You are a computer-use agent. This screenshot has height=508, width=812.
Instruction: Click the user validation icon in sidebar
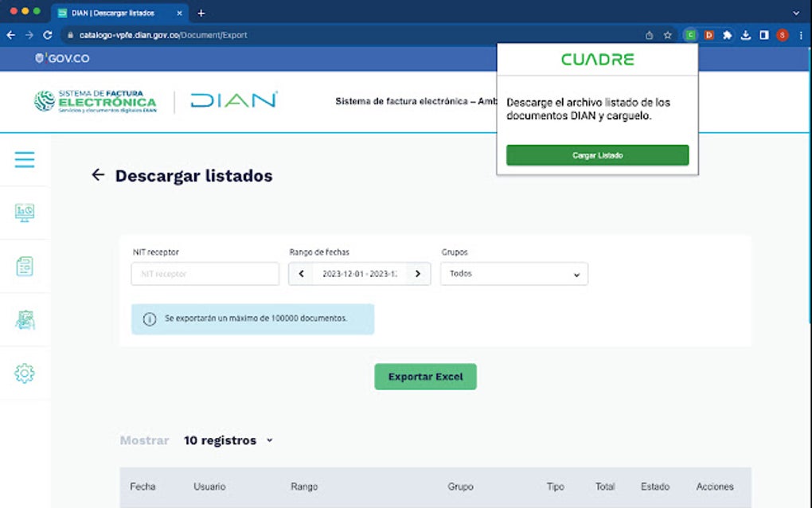point(25,319)
